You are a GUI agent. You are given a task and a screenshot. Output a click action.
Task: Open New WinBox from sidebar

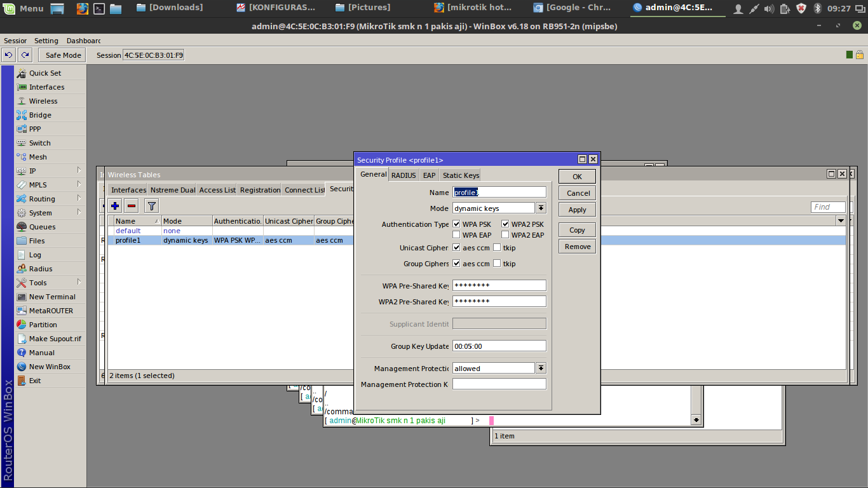coord(50,367)
